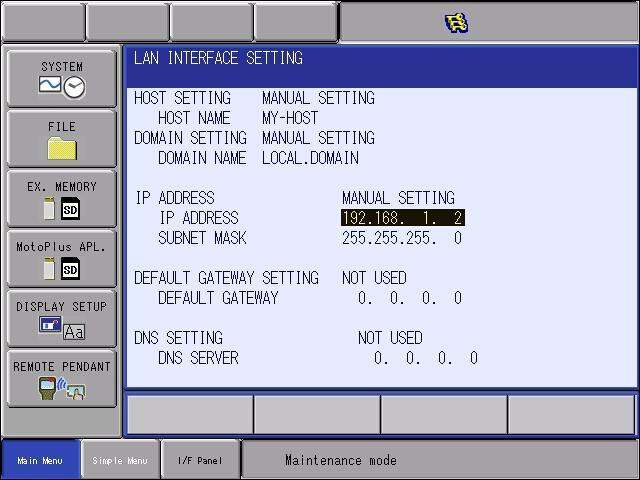Change DOMAIN SETTING MANUAL SETTING value
Viewport: 640px width, 480px height.
click(x=318, y=138)
